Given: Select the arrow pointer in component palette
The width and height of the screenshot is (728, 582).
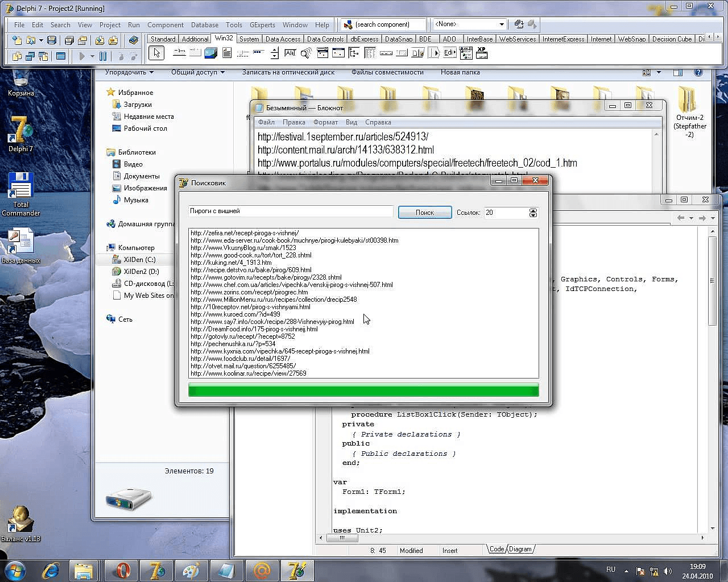Looking at the screenshot, I should [x=156, y=53].
